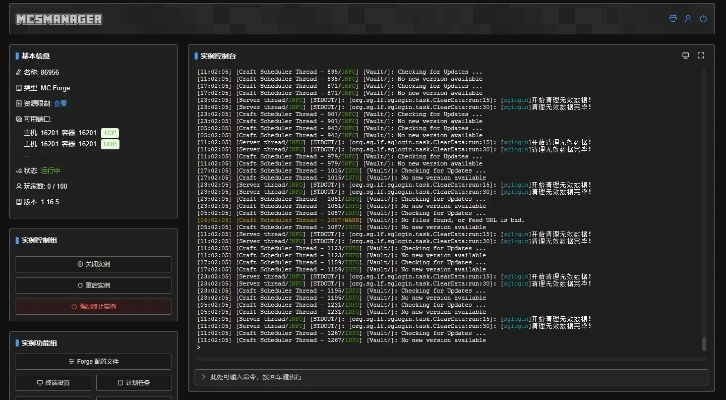Click the console vertical scrollbar thumb
Image resolution: width=726 pixels, height=400 pixels.
[704, 344]
